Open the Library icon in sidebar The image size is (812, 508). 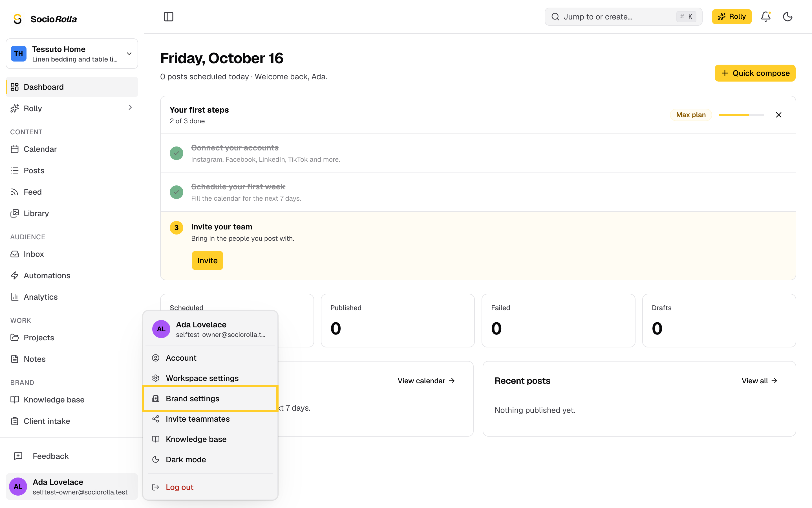pyautogui.click(x=14, y=213)
